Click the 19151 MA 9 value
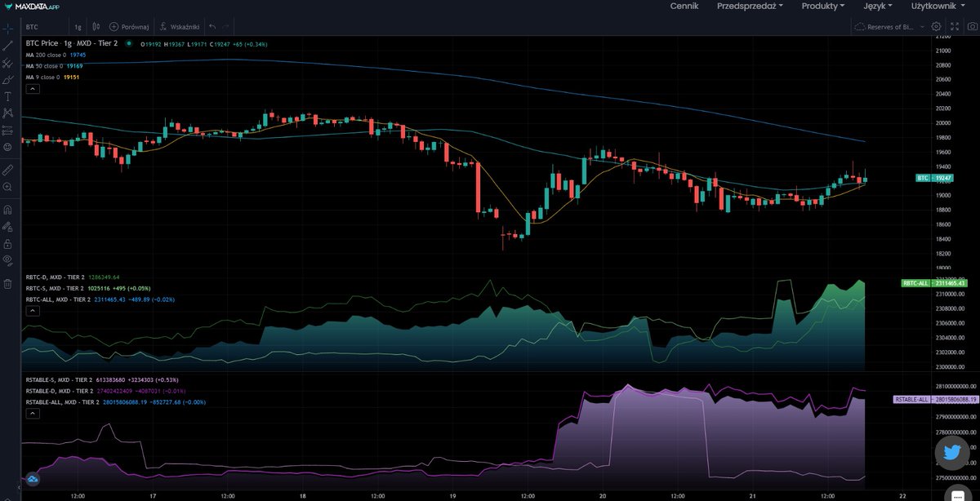Viewport: 980px width, 501px height. point(73,77)
